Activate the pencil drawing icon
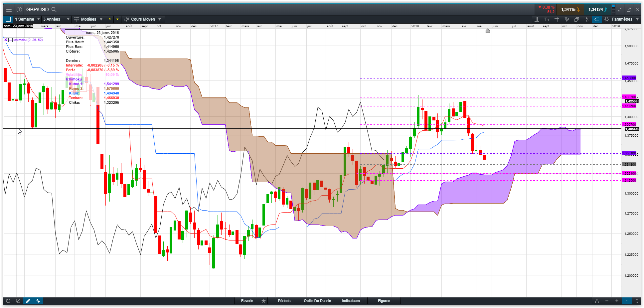This screenshot has width=644, height=308. (28, 301)
